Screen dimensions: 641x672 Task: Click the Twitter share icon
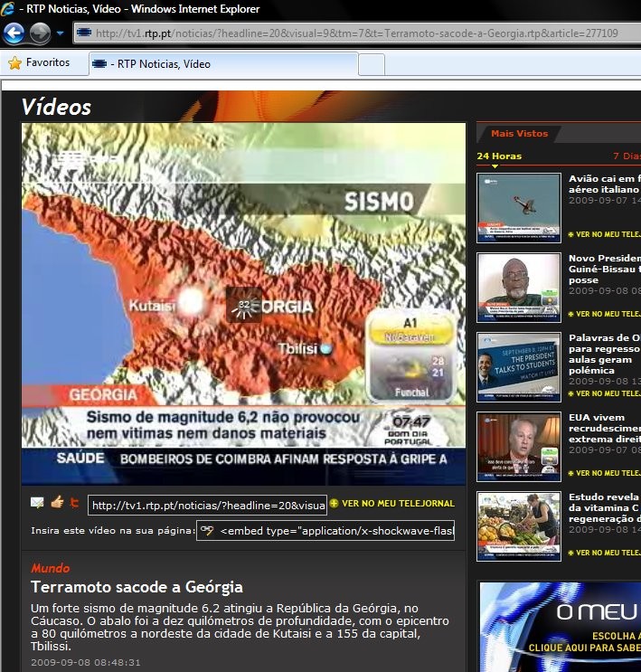pyautogui.click(x=75, y=502)
